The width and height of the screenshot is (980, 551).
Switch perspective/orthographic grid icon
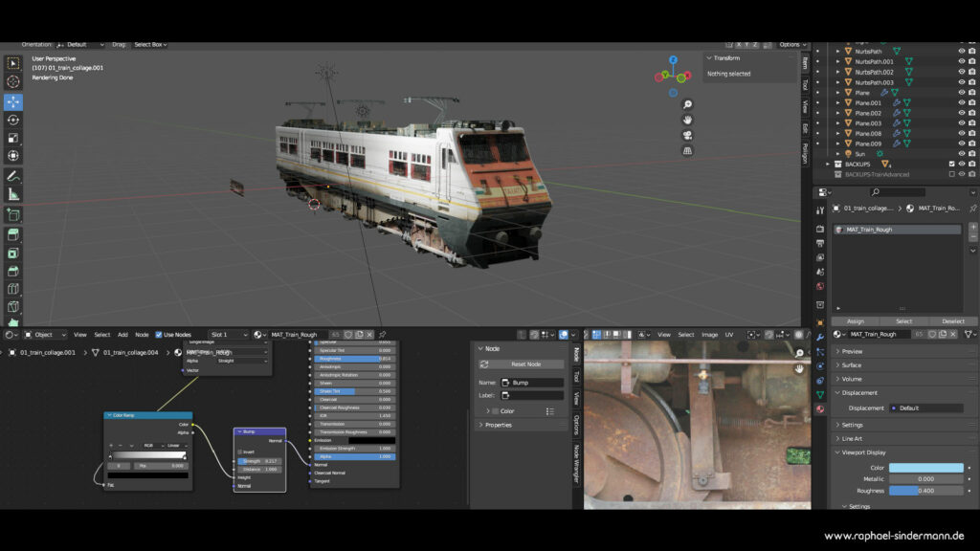pos(687,150)
